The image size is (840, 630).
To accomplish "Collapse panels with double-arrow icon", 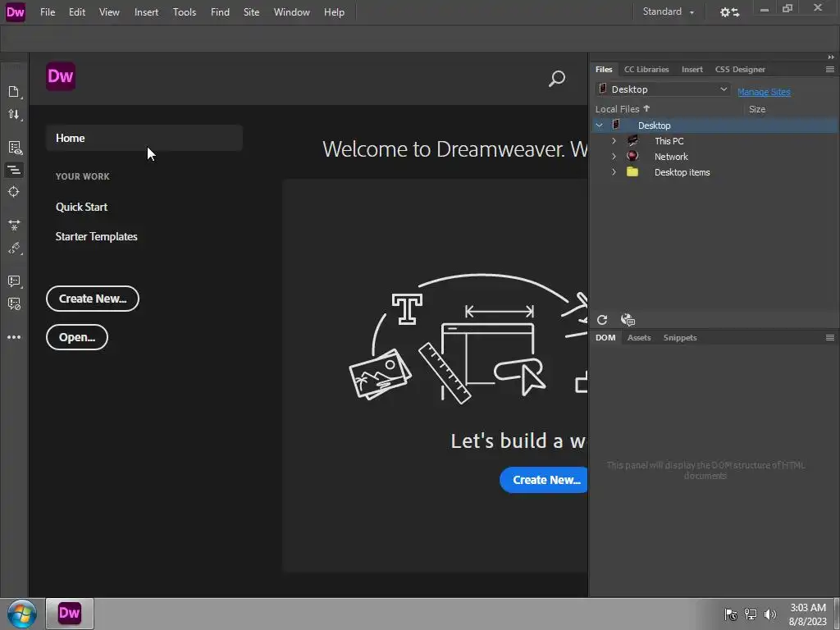I will [x=831, y=57].
